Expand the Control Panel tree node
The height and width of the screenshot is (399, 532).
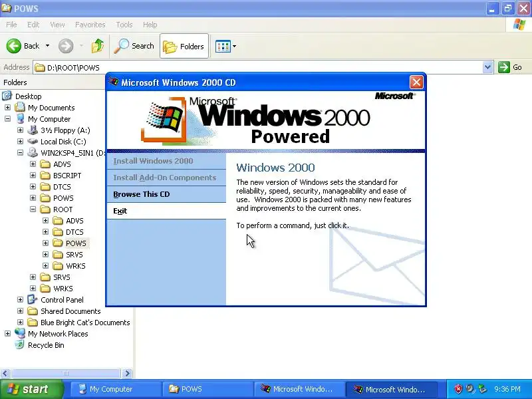pos(21,300)
